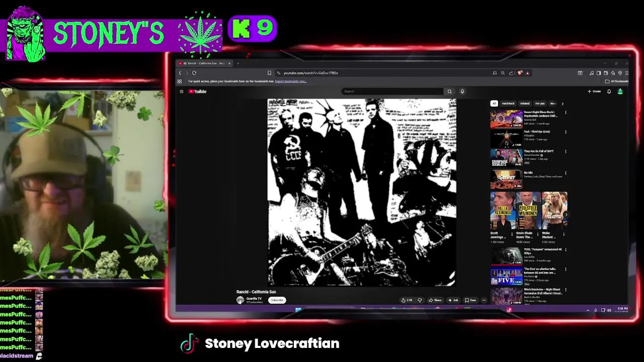This screenshot has height=362, width=644.
Task: Go to YouTube home via logo
Action: [198, 92]
